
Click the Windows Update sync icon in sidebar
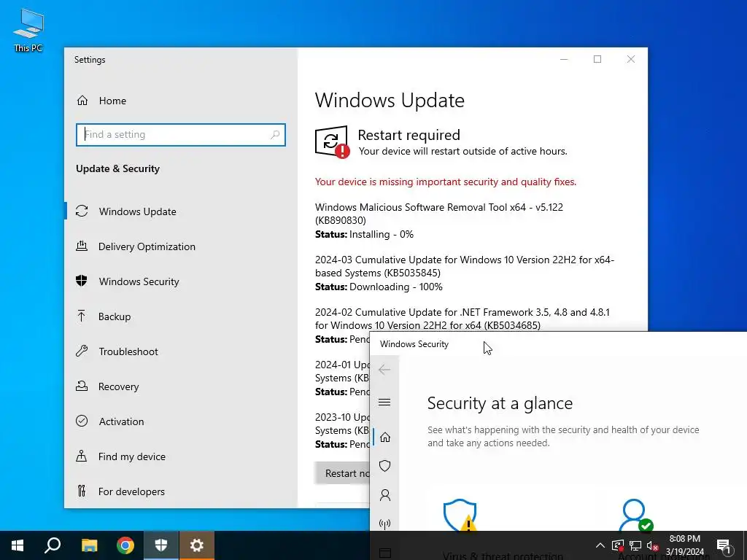(x=82, y=211)
